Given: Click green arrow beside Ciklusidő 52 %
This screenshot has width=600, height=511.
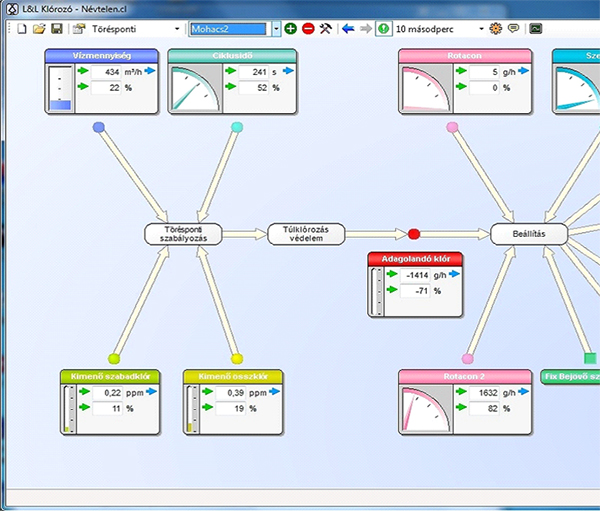Looking at the screenshot, I should click(230, 87).
